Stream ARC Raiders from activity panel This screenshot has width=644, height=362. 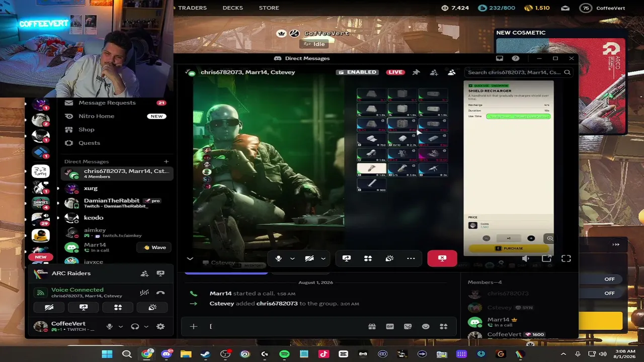[160, 274]
